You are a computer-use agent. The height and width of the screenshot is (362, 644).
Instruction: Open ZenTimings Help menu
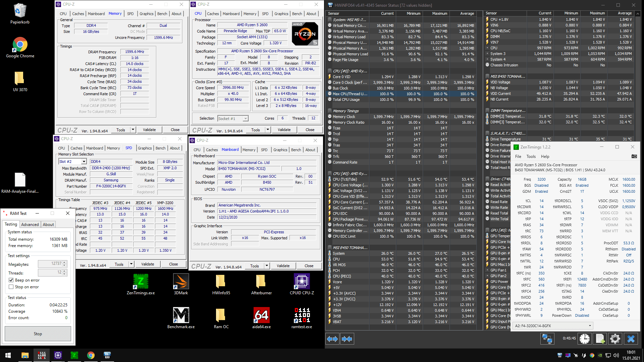click(x=545, y=157)
